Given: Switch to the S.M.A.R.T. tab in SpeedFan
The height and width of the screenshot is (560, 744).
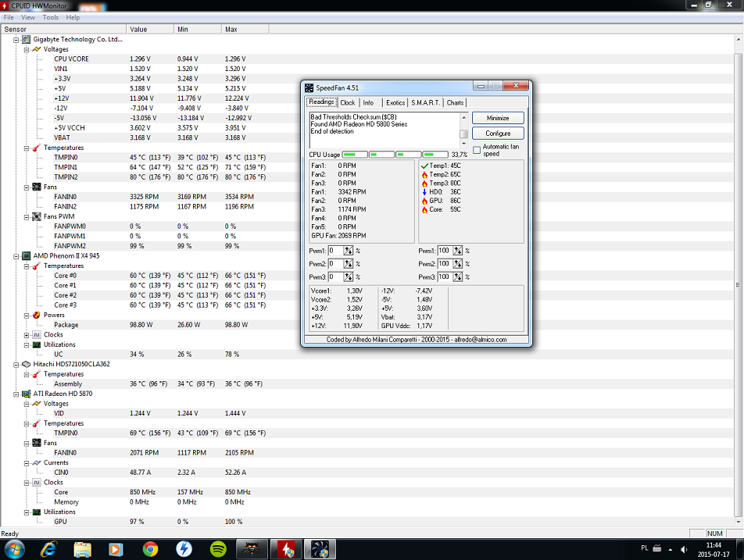Looking at the screenshot, I should point(426,102).
